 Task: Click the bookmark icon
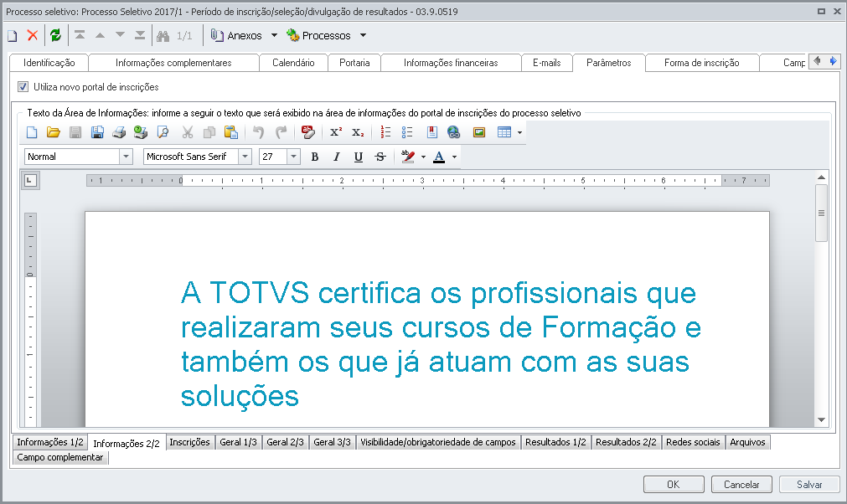pos(432,132)
